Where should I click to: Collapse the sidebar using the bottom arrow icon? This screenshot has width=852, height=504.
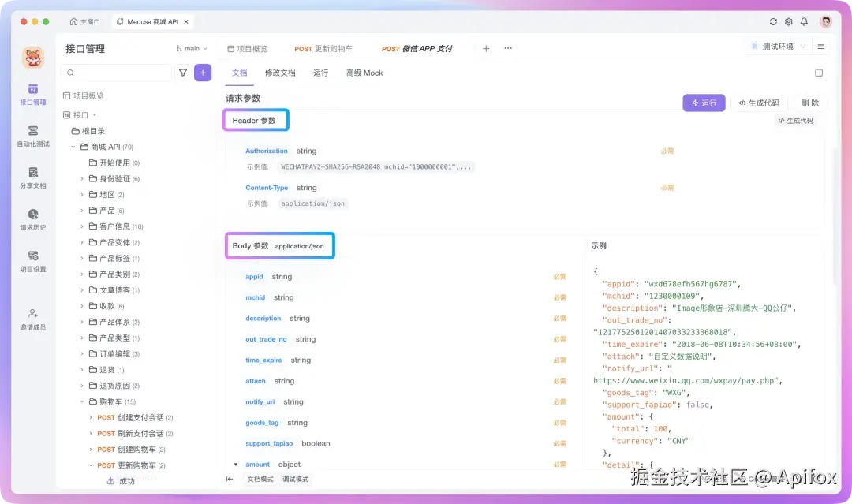pyautogui.click(x=230, y=479)
